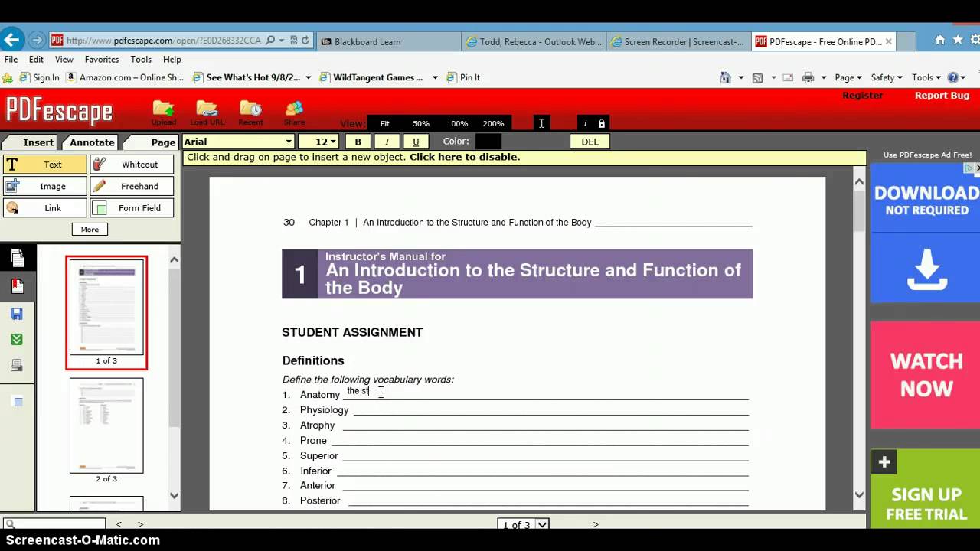Toggle Bold formatting
The height and width of the screenshot is (551, 980).
[x=358, y=142]
